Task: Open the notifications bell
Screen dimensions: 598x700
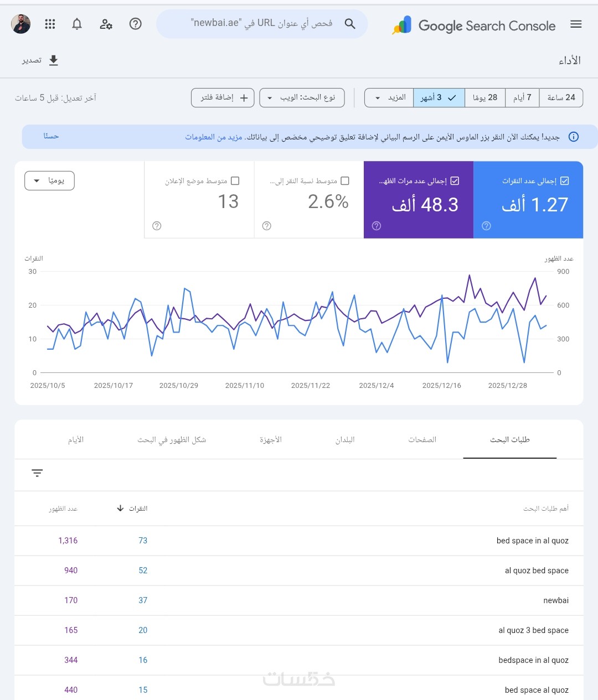Action: (77, 24)
